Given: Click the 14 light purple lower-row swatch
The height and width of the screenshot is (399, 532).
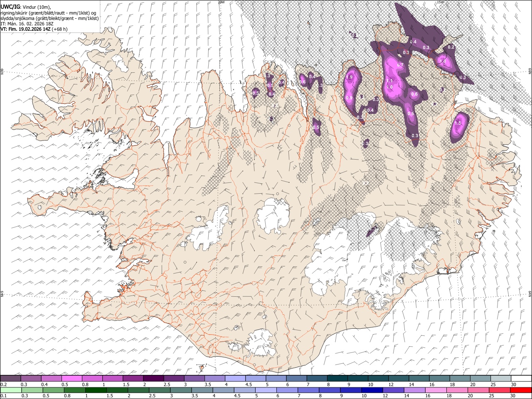Looking at the screenshot, I should point(415,390).
